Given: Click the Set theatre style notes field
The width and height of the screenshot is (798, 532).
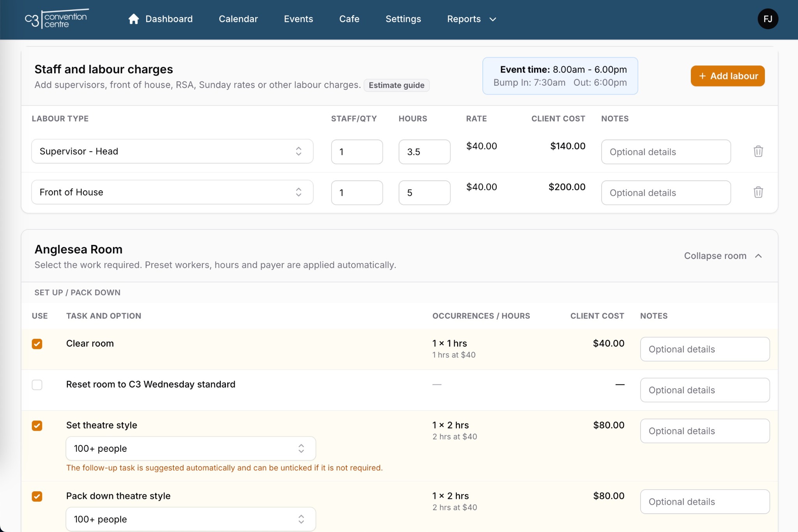Looking at the screenshot, I should click(705, 431).
